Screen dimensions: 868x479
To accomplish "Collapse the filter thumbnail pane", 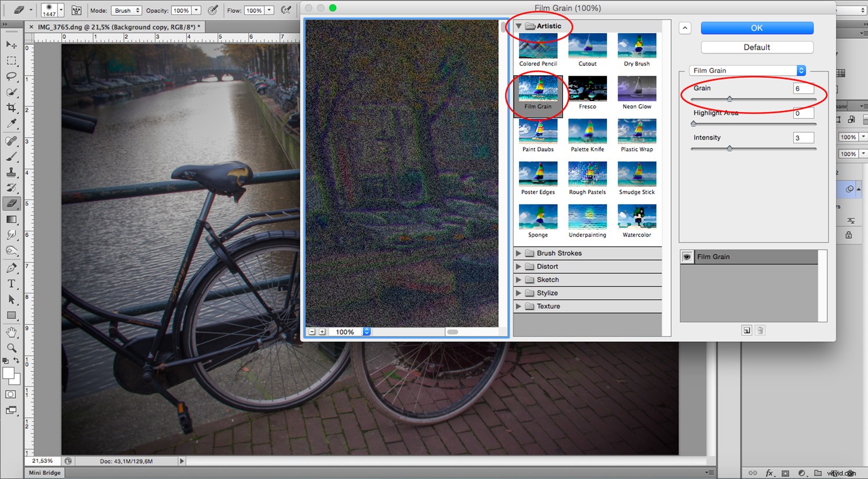I will click(x=685, y=28).
